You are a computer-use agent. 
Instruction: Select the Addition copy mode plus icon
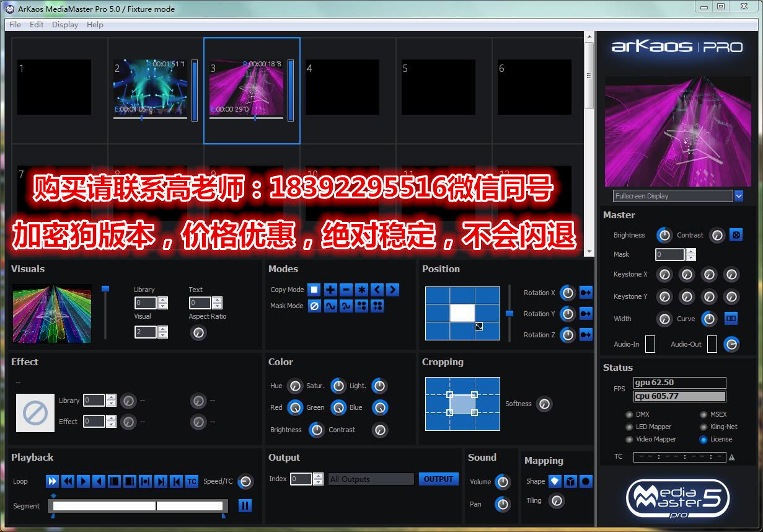click(x=330, y=290)
